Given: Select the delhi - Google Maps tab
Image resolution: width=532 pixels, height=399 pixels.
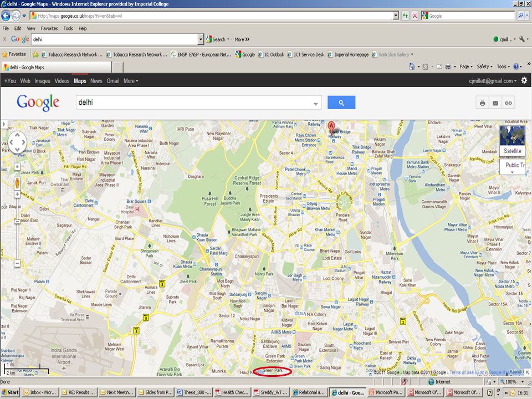Looking at the screenshot, I should pos(57,67).
